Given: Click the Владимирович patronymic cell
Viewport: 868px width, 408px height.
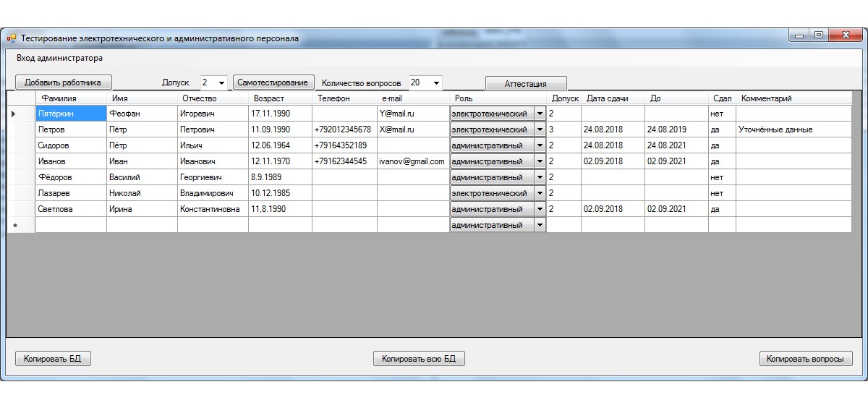Looking at the screenshot, I should click(x=213, y=193).
